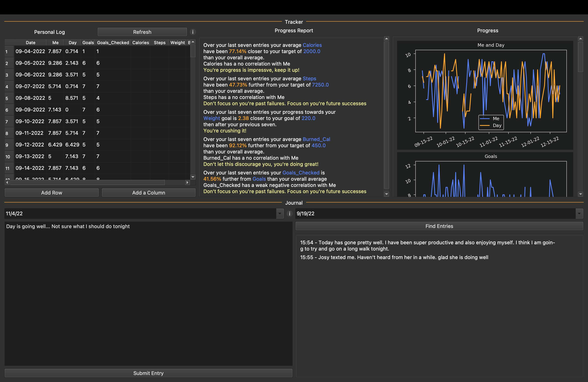Click table horizontal scroll right arrow
Screen dimensions: 588x382
click(x=187, y=182)
